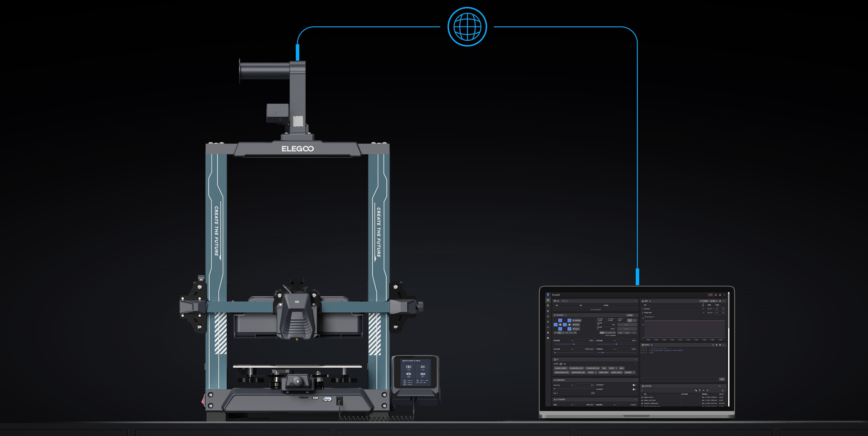
Task: Adjust the Part Fan slider
Action: pos(574,389)
